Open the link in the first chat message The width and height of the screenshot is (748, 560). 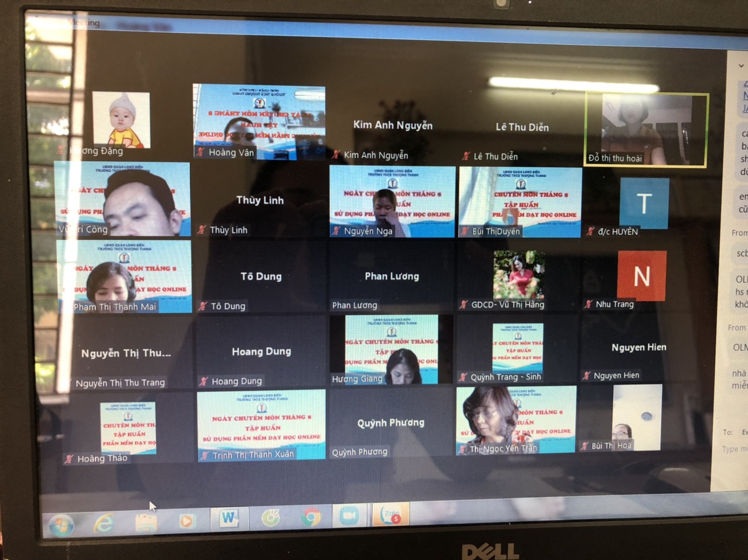pos(744,96)
